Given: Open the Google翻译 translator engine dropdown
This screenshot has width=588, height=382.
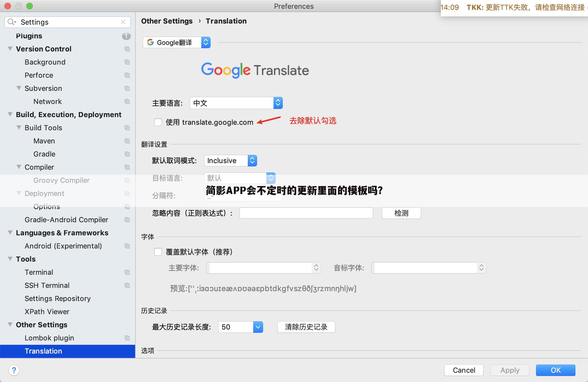Looking at the screenshot, I should [177, 42].
